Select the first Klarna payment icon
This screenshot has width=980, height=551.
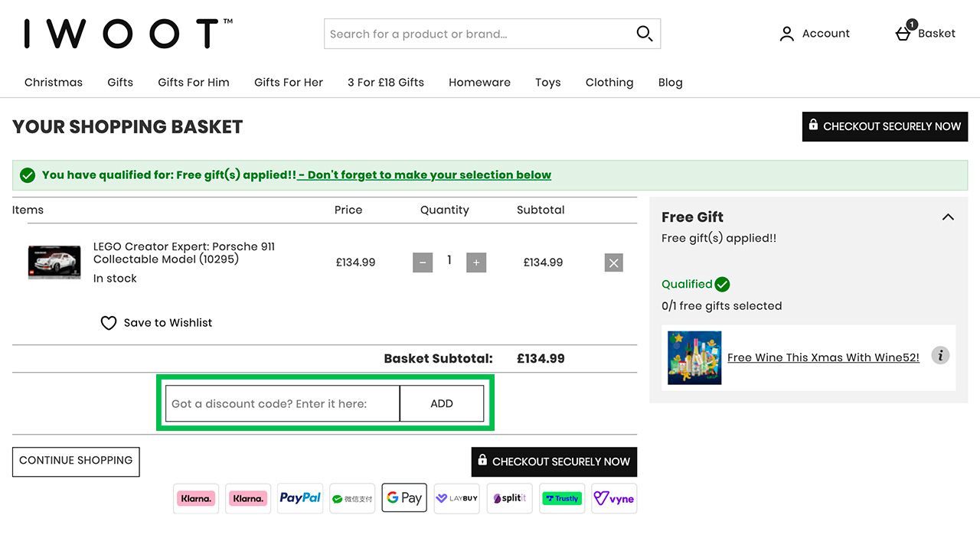(196, 498)
